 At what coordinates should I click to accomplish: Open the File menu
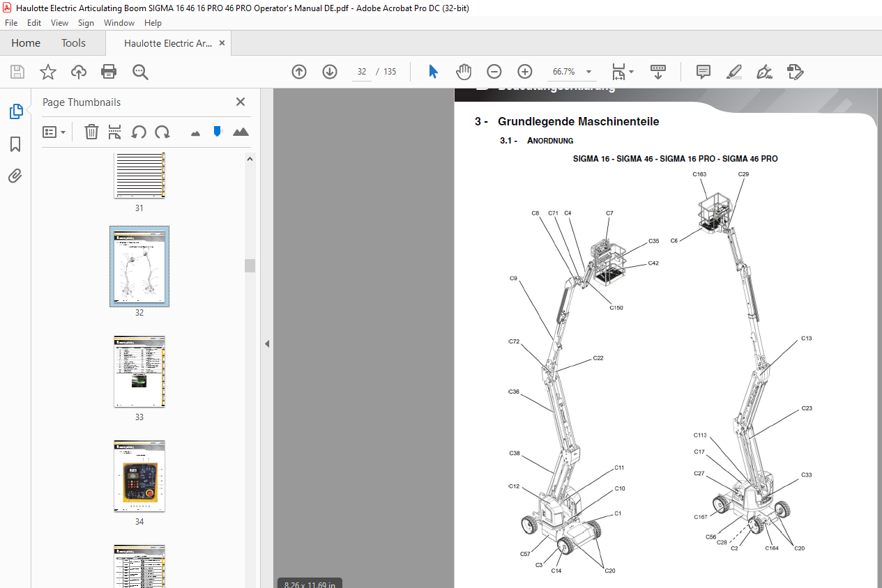(12, 23)
